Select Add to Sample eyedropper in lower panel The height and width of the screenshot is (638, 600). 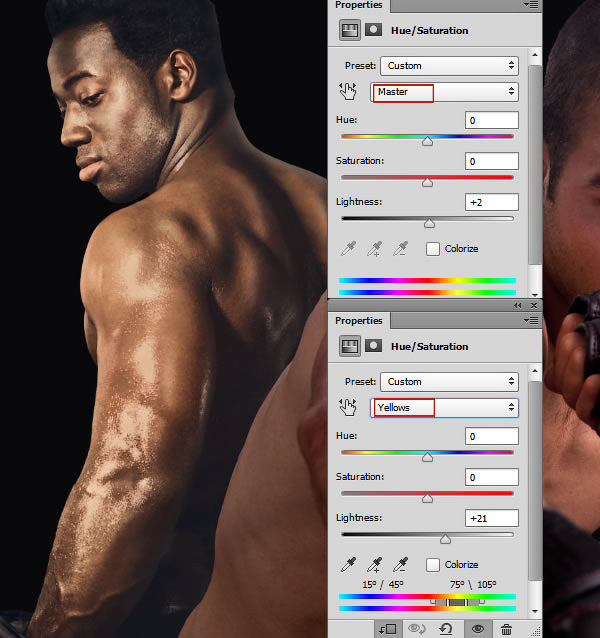[x=375, y=564]
